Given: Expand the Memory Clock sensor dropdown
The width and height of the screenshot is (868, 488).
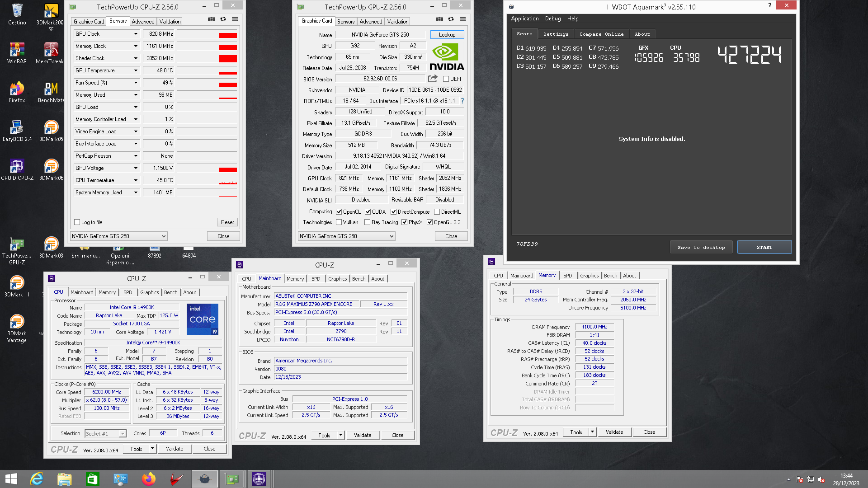Looking at the screenshot, I should tap(135, 46).
